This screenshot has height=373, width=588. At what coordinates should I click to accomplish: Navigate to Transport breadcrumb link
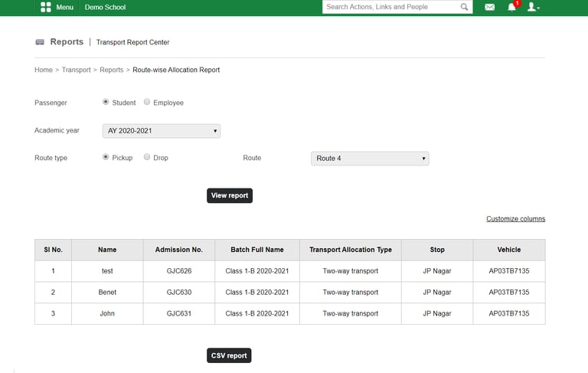click(x=76, y=70)
